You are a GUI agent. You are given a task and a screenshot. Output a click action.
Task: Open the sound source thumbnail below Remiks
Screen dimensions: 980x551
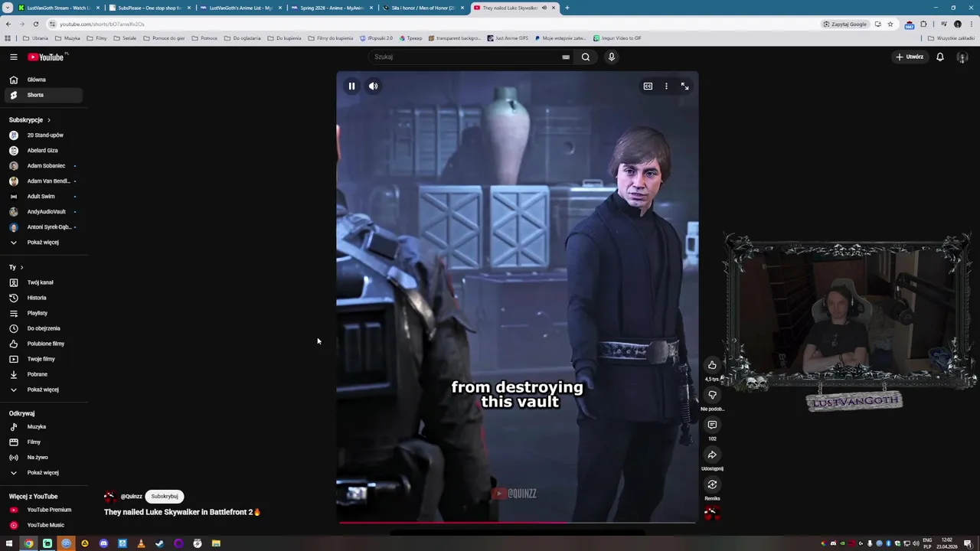pos(712,514)
